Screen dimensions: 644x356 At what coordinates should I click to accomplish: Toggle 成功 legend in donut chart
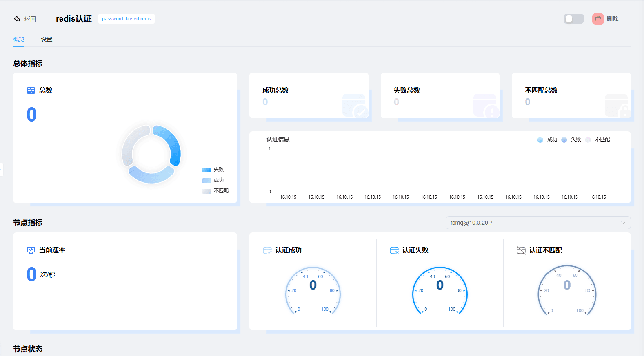click(x=213, y=180)
